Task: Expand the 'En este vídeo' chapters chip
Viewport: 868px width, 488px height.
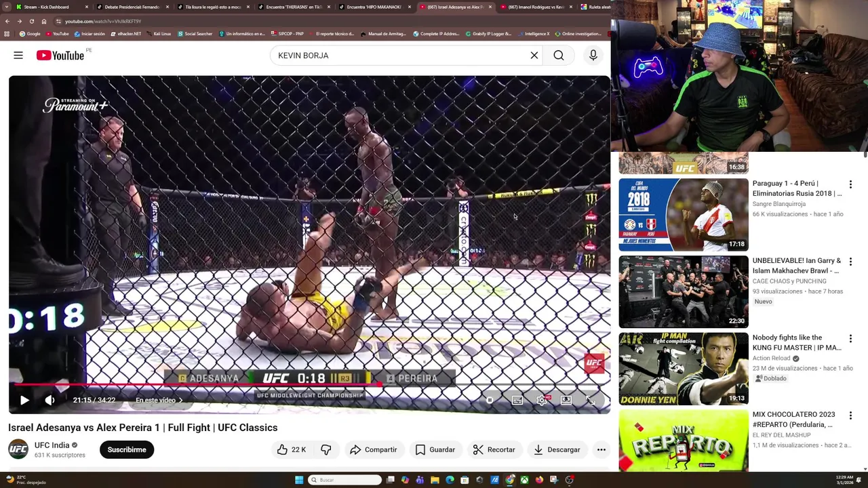Action: (159, 400)
